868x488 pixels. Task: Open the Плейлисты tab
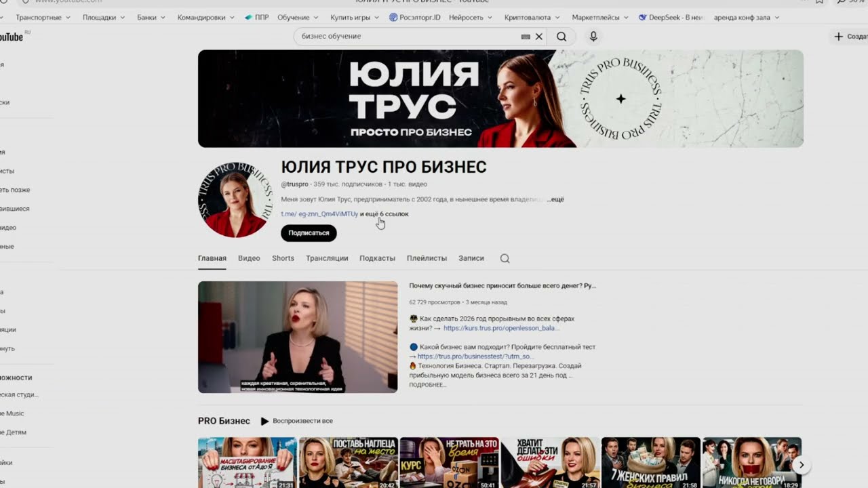(x=427, y=258)
